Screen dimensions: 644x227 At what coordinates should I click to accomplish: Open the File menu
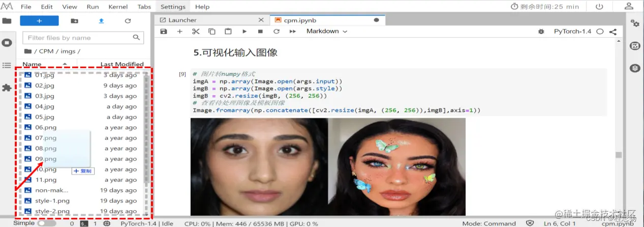pos(26,7)
